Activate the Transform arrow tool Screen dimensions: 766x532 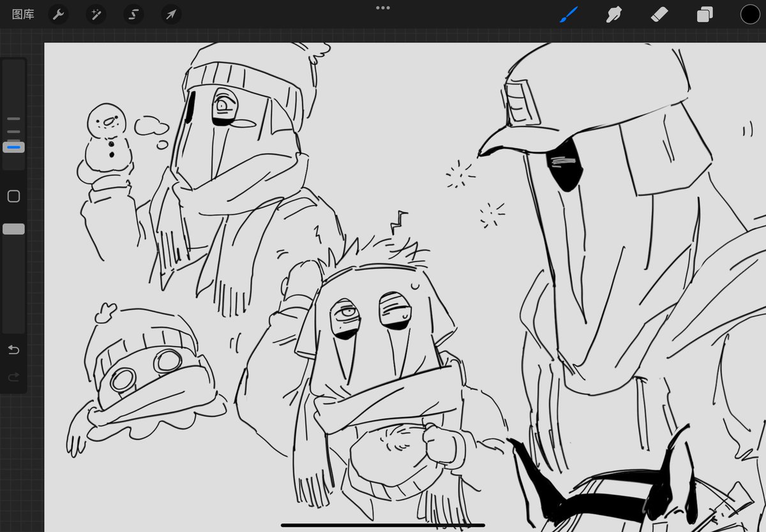coord(171,14)
